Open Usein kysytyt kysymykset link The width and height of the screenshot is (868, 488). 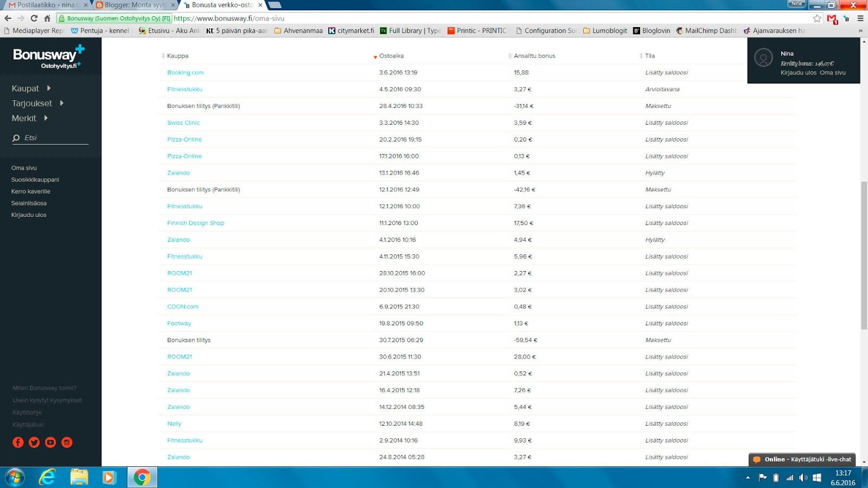(47, 400)
